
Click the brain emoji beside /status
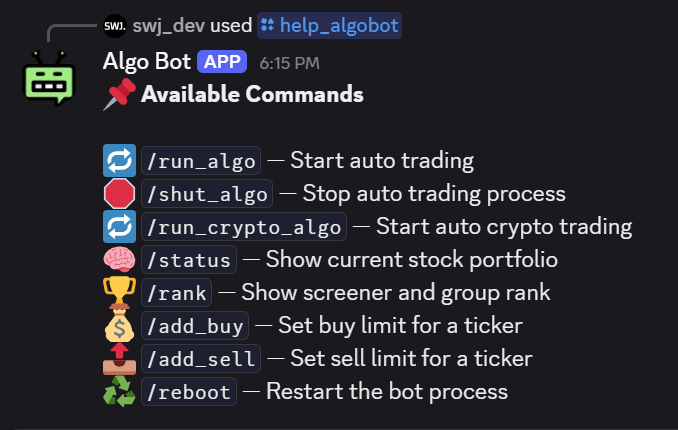tap(119, 260)
